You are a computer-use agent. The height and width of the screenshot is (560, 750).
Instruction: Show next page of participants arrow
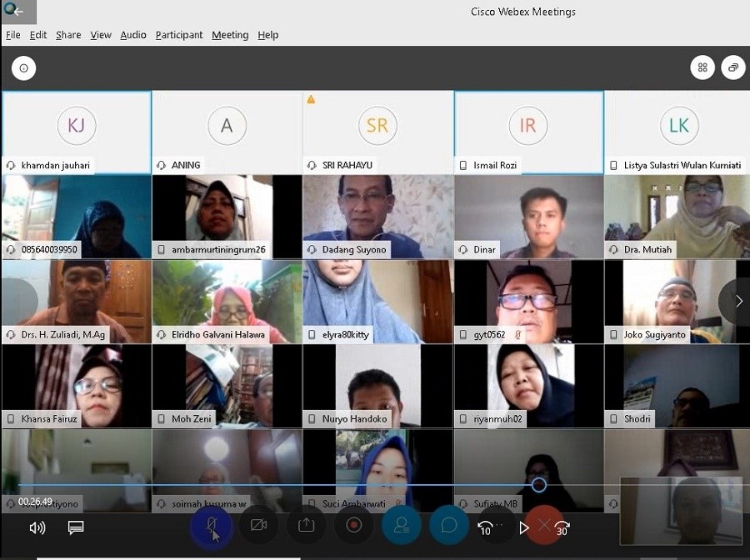737,301
